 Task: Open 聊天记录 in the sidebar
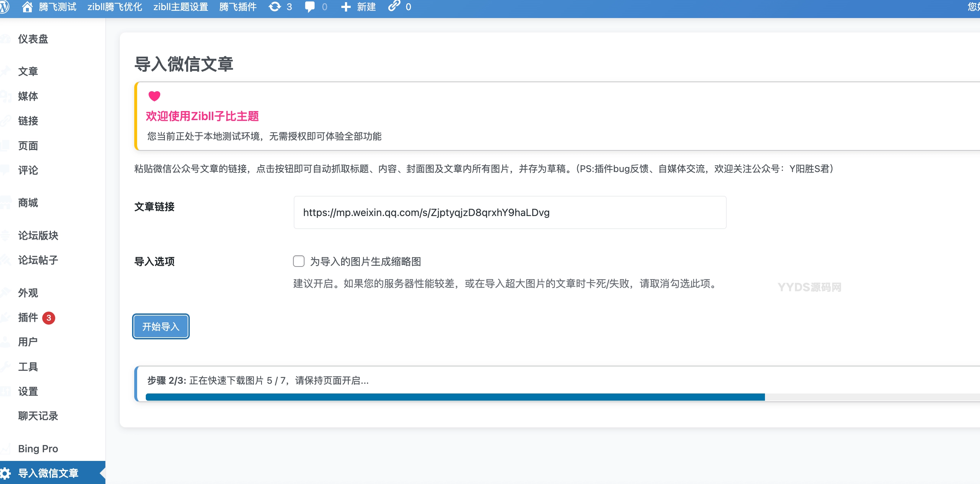click(38, 416)
